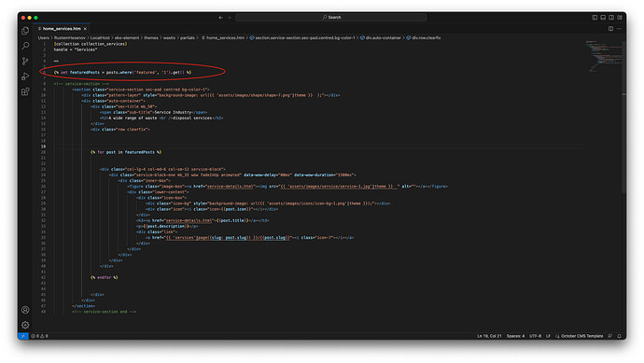Click the 'service-section end' comment line

104,312
